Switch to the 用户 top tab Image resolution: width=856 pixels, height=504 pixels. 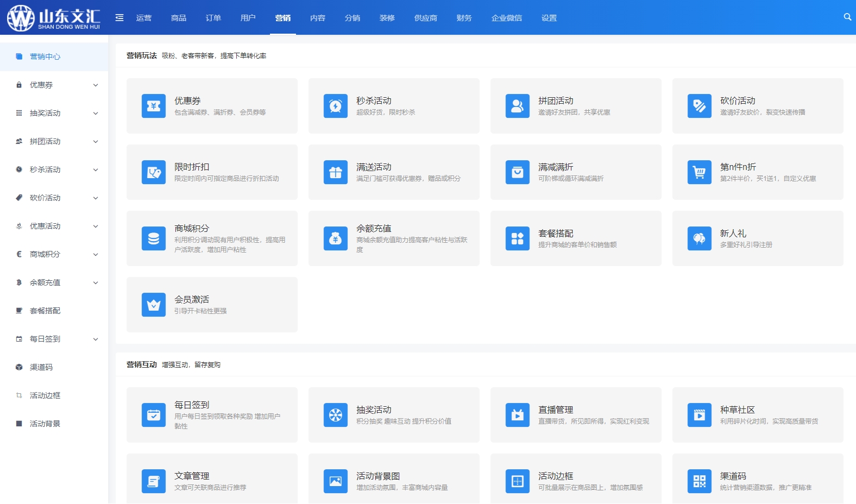(x=248, y=18)
